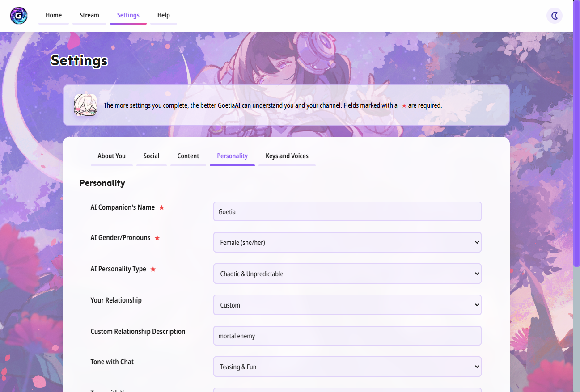Switch to the Content tab
580x392 pixels.
pos(188,156)
